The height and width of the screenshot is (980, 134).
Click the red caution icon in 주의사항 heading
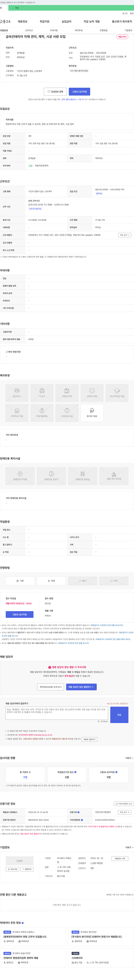[x=50, y=667]
